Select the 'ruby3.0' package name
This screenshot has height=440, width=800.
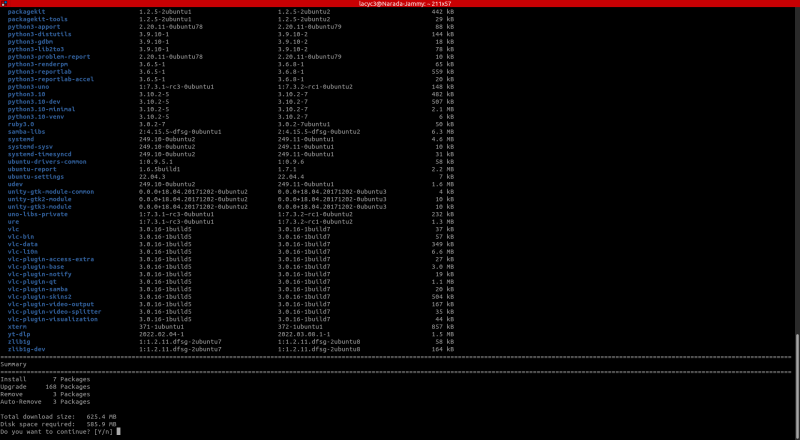point(21,124)
